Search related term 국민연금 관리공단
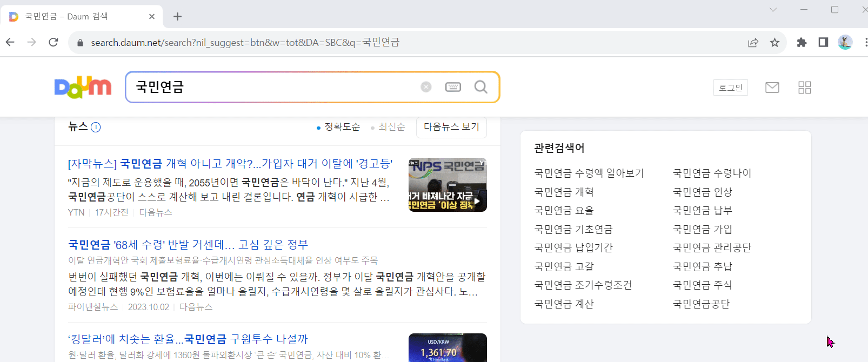The height and width of the screenshot is (362, 868). tap(712, 248)
